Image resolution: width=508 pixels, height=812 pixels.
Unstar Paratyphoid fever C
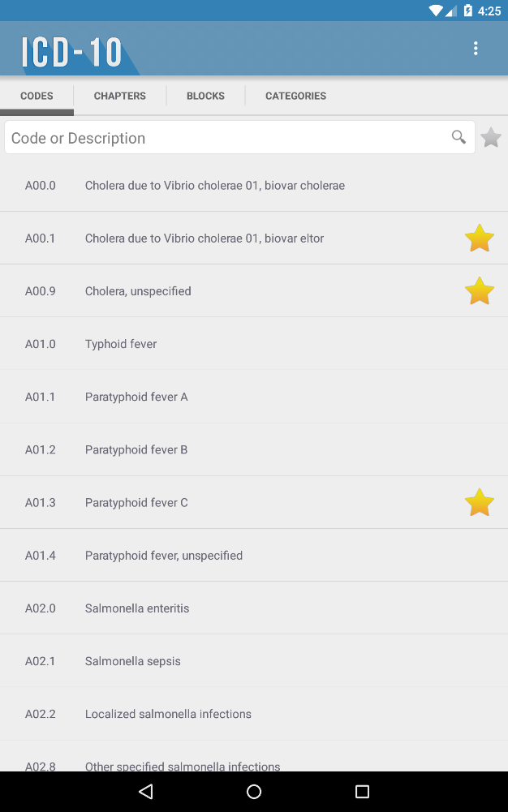(x=480, y=503)
